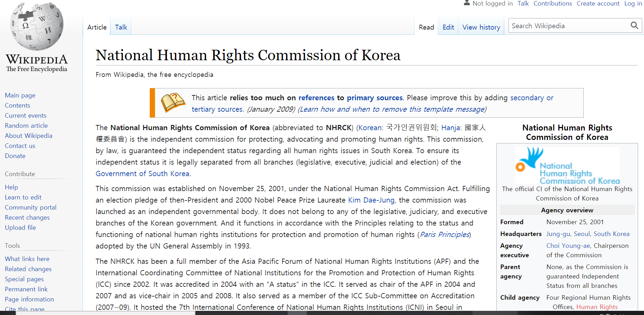
Task: Click the Korean language link
Action: click(370, 128)
